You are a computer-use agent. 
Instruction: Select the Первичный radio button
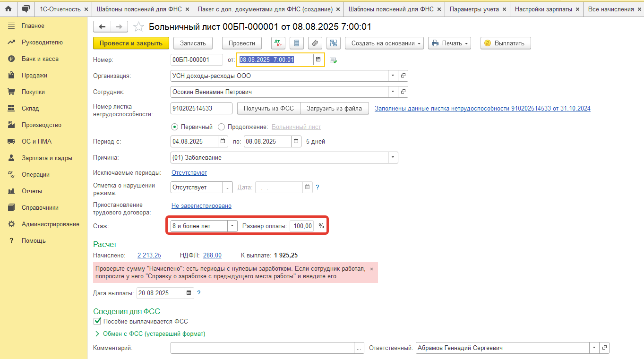pos(175,127)
